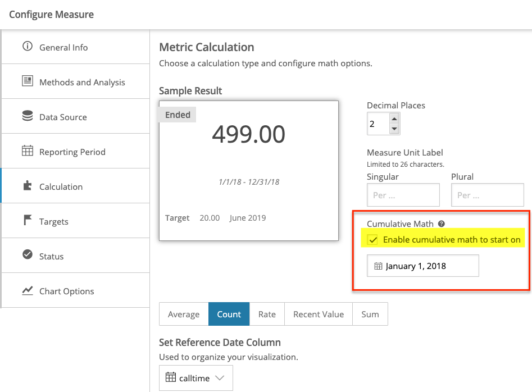Click the Measure Unit Label heading

pyautogui.click(x=405, y=153)
